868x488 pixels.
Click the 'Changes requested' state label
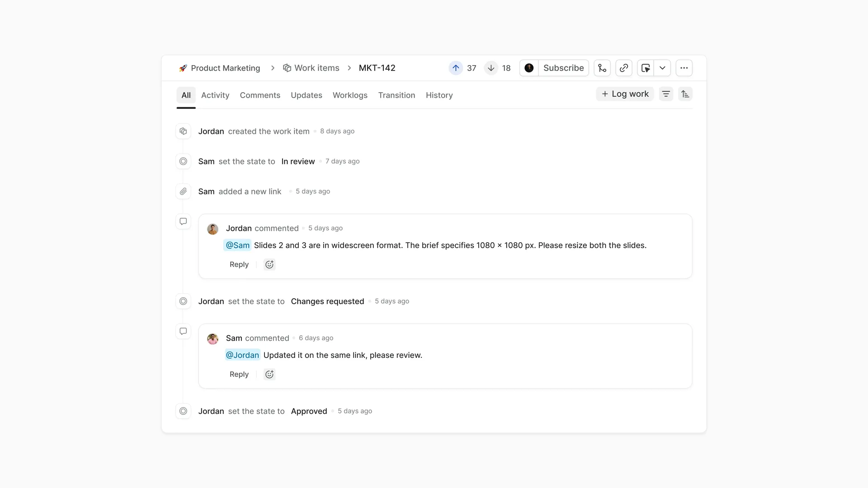[327, 301]
